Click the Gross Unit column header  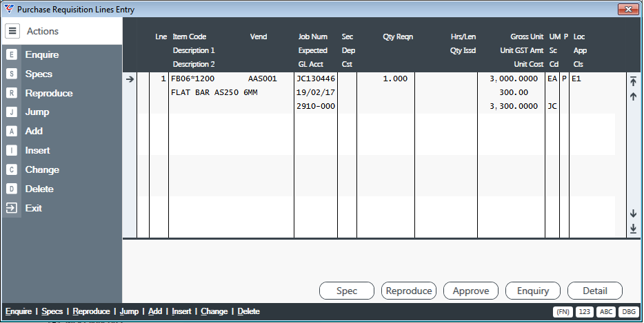coord(527,37)
